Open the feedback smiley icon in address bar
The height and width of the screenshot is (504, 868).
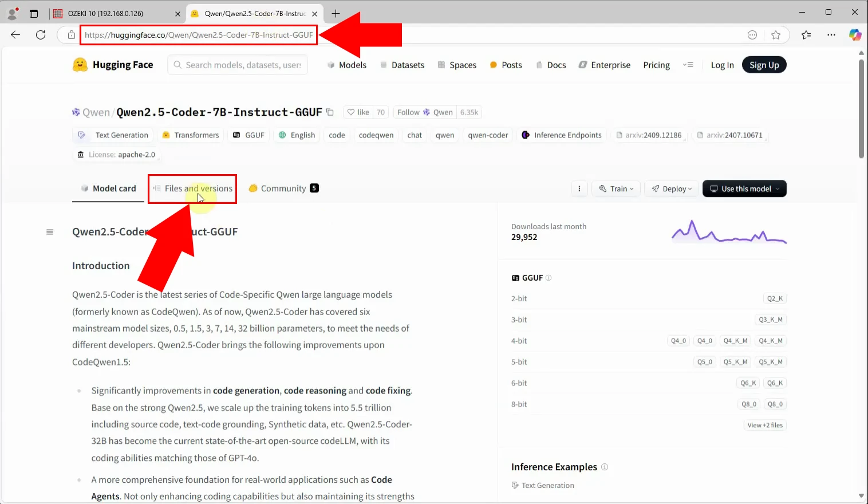tap(752, 35)
